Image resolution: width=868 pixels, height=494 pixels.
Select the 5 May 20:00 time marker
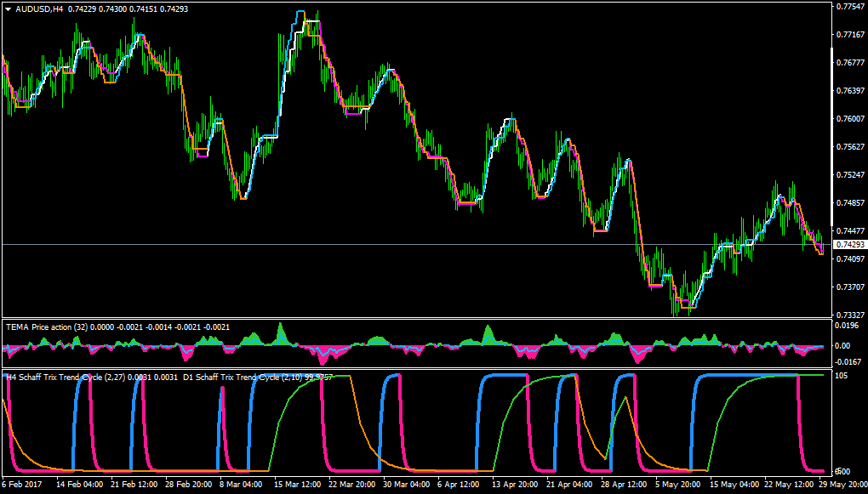pyautogui.click(x=679, y=484)
